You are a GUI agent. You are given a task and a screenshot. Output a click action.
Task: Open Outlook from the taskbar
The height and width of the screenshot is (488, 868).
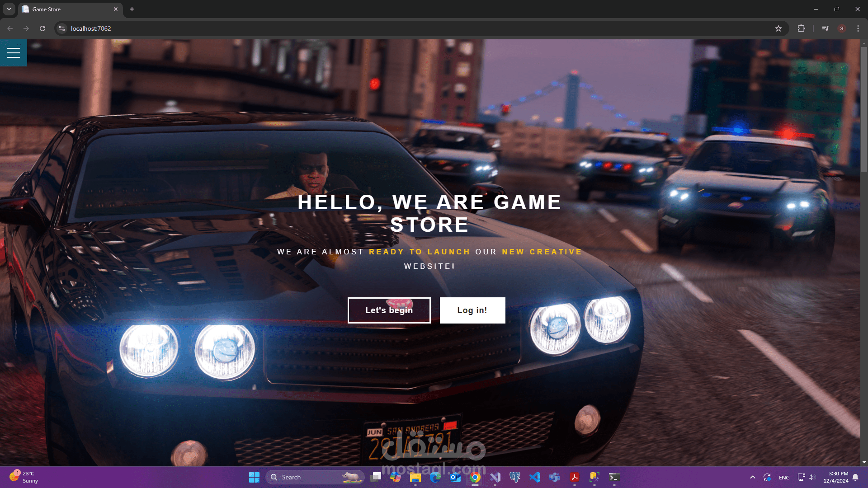pos(455,477)
